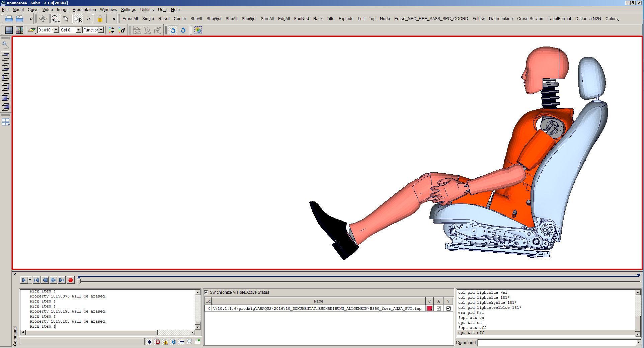
Task: Open the contour plane dropdown icon
Action: coord(32,30)
